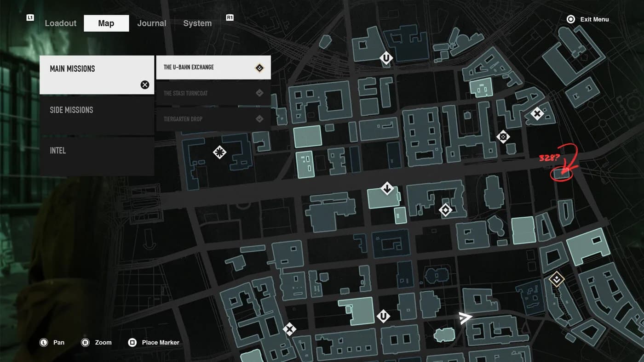Switch to the Journal tab
The width and height of the screenshot is (644, 362).
click(151, 23)
